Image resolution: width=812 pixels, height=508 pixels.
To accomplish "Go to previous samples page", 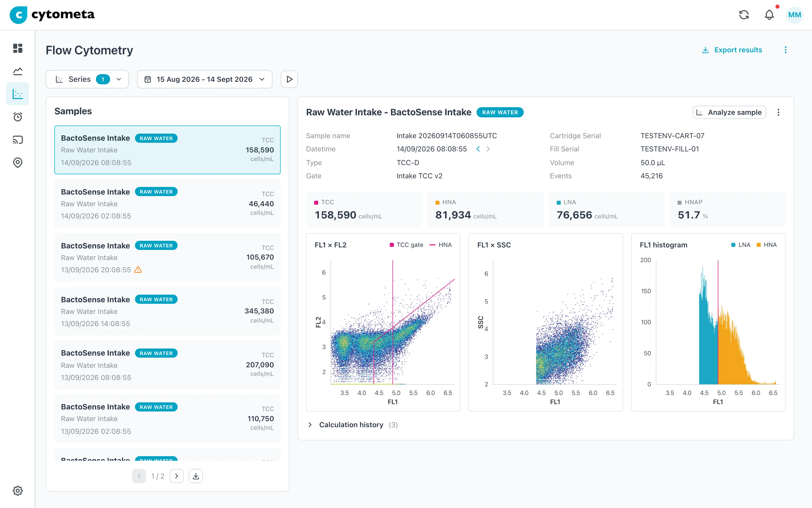I will (139, 476).
